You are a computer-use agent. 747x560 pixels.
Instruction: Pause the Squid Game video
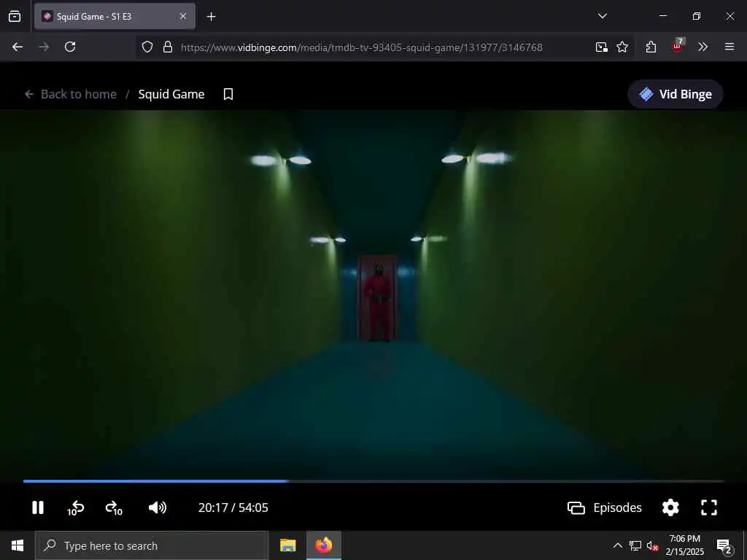coord(38,507)
